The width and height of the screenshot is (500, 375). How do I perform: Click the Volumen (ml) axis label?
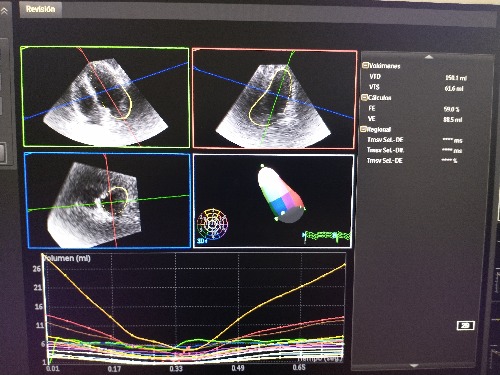coord(68,258)
